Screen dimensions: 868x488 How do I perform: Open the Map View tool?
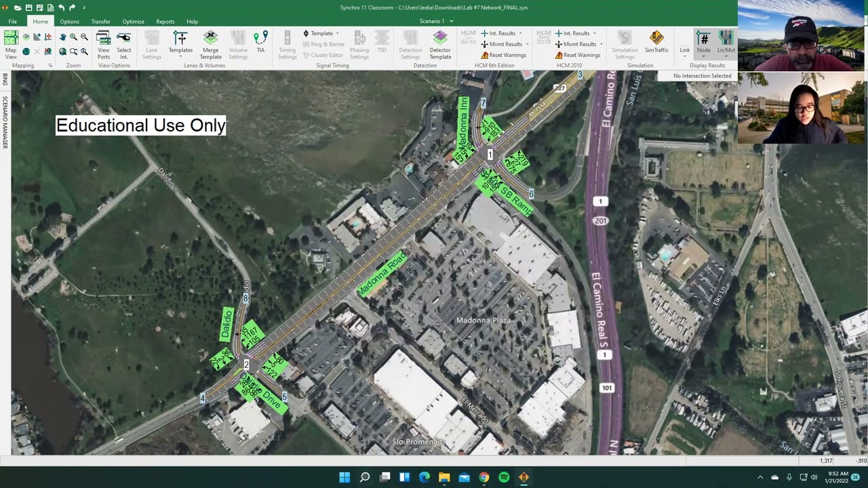coord(11,45)
